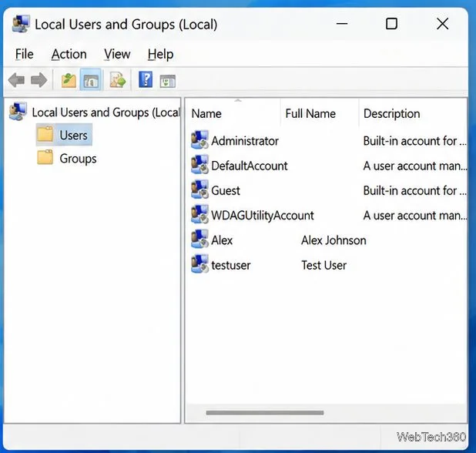Click the horizontal scrollbar in the user list
The image size is (476, 453).
(265, 413)
